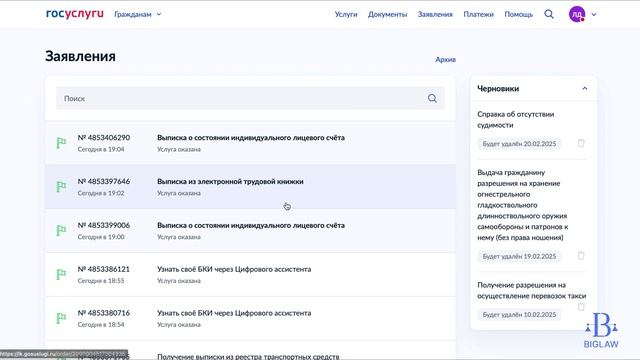Viewport: 640px width, 360px height.
Task: Click timestamp Сегодня в 19:04
Action: [x=101, y=149]
